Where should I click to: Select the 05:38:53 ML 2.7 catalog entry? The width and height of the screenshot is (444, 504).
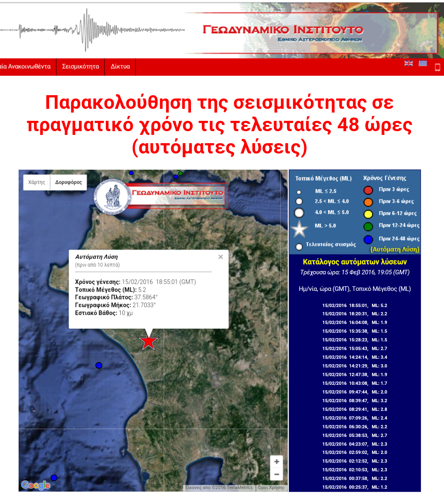355,435
